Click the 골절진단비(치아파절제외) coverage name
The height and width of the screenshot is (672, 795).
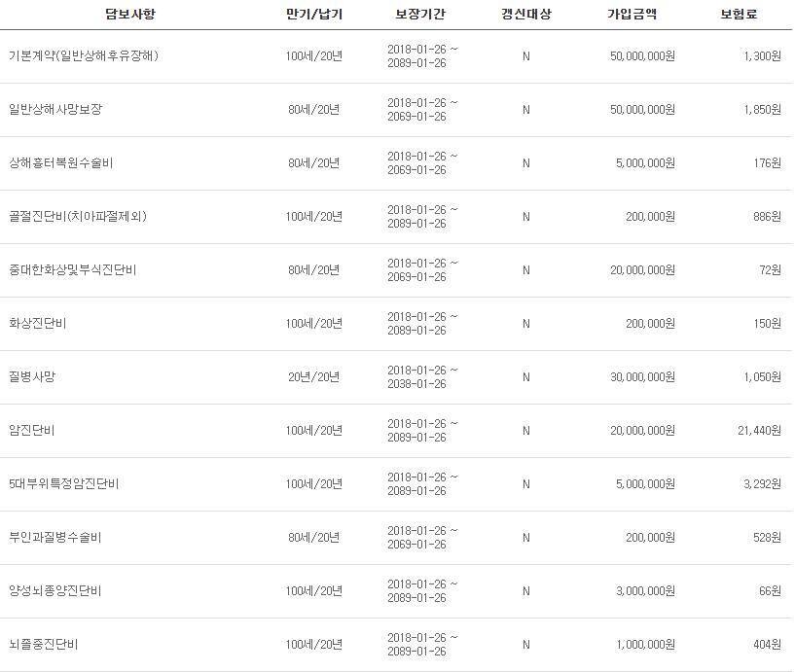tap(77, 217)
